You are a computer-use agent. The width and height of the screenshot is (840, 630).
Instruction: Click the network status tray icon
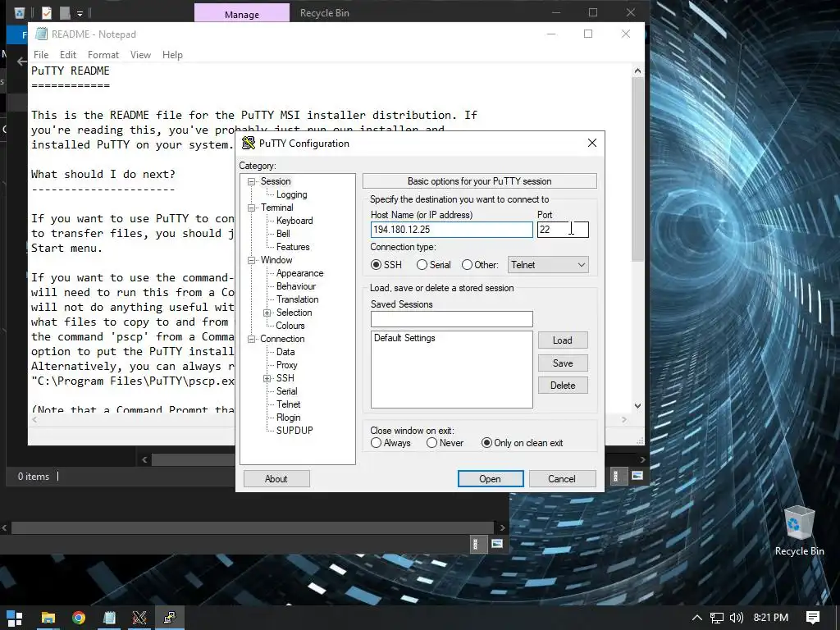(717, 618)
